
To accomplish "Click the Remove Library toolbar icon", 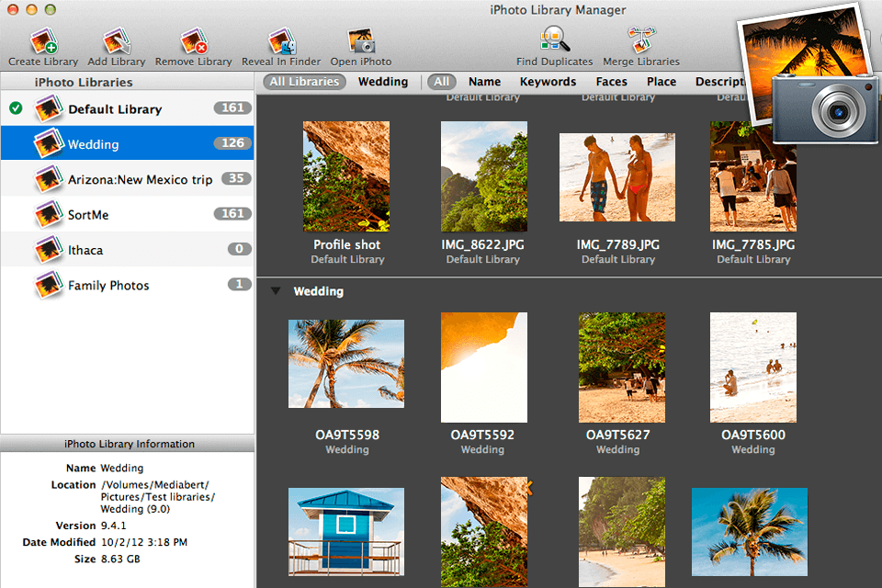I will (x=193, y=42).
